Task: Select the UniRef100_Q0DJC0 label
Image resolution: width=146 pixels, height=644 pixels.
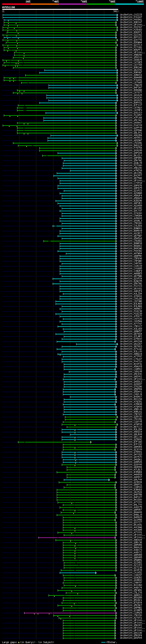Action: [131, 113]
